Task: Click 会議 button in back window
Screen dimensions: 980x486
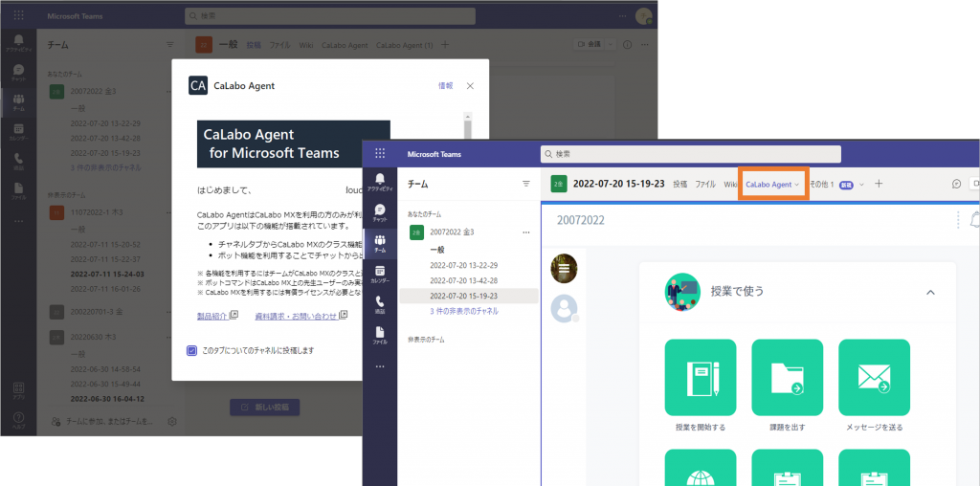Action: click(589, 44)
